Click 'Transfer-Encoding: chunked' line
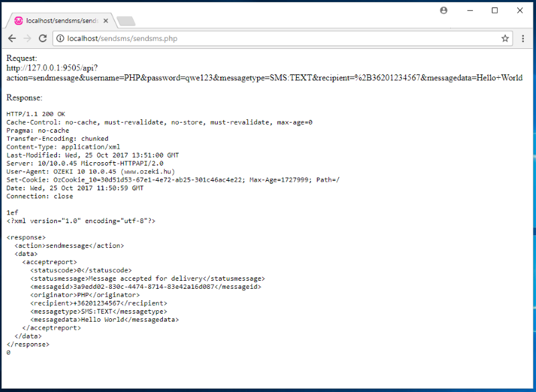 (x=57, y=139)
